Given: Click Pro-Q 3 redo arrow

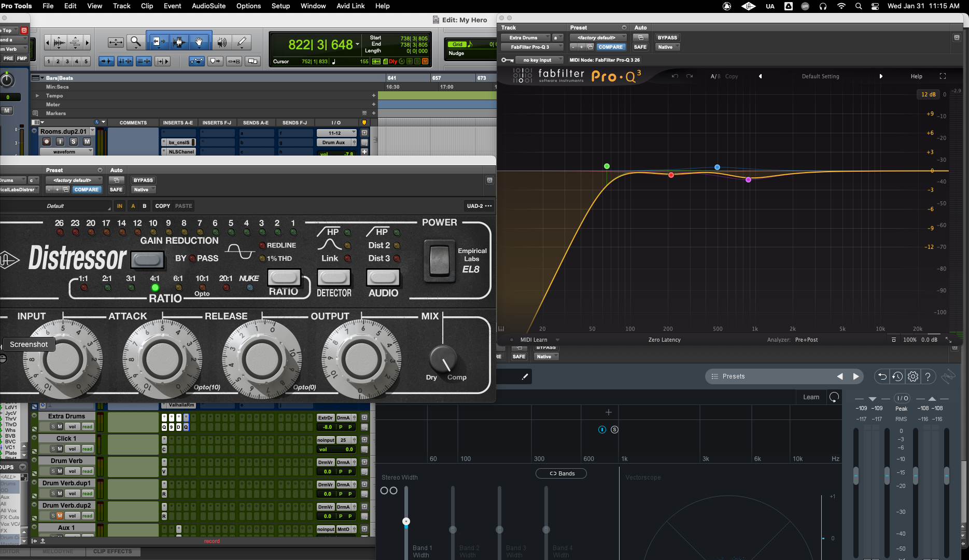Looking at the screenshot, I should click(690, 76).
